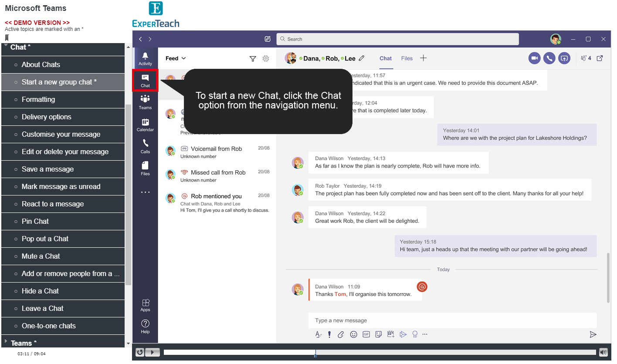Go back with the Teams back arrow

[140, 39]
